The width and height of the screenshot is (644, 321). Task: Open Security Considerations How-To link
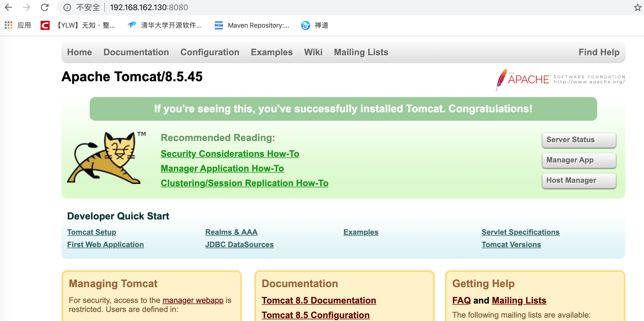pyautogui.click(x=230, y=154)
